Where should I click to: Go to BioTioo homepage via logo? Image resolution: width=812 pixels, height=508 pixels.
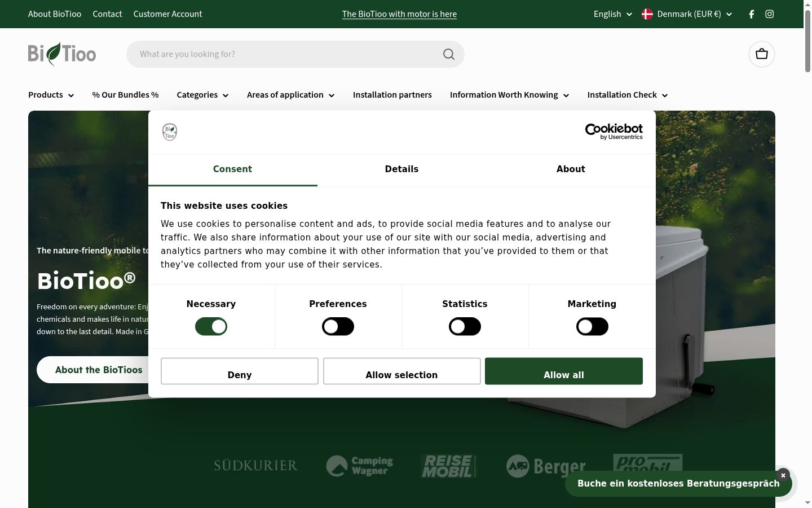[62, 54]
